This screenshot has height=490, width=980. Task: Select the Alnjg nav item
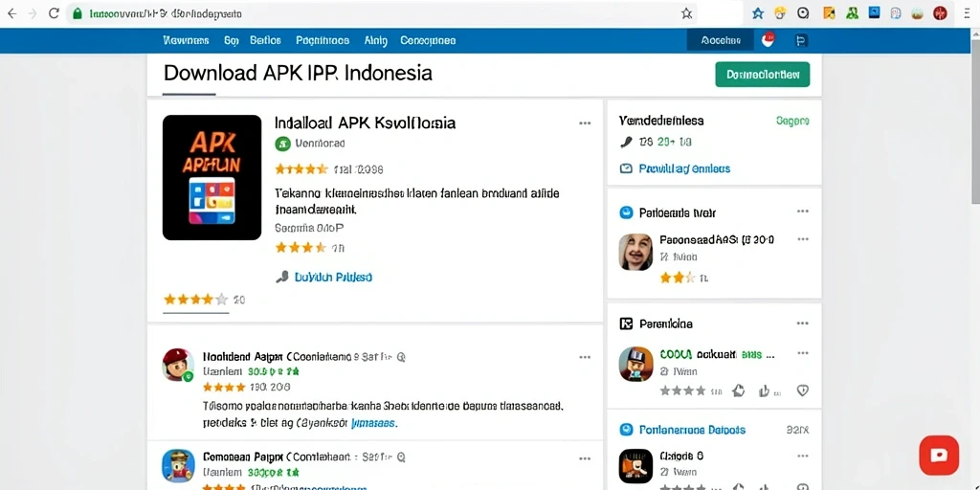coord(375,41)
